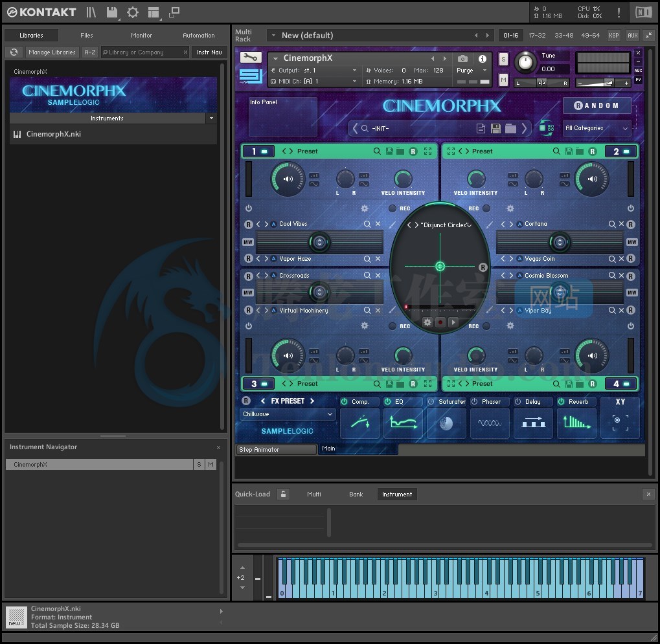Viewport: 660px width, 644px height.
Task: Open the Multi Rack preset dropdown
Action: point(273,36)
